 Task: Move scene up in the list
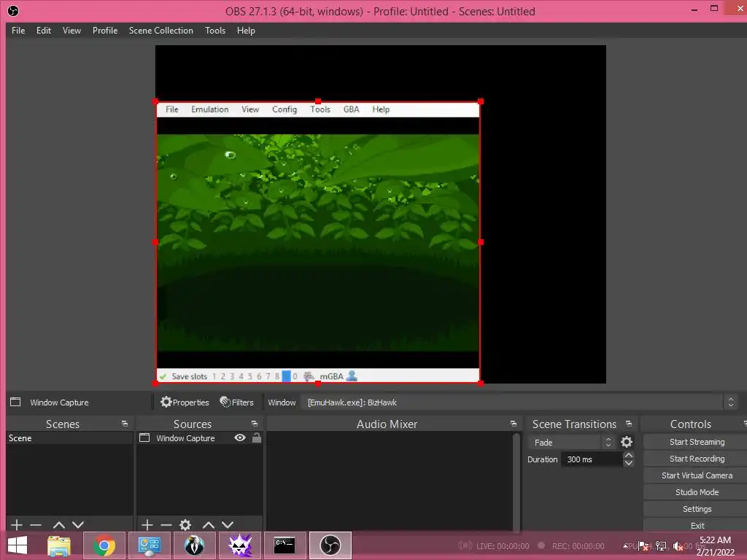59,525
